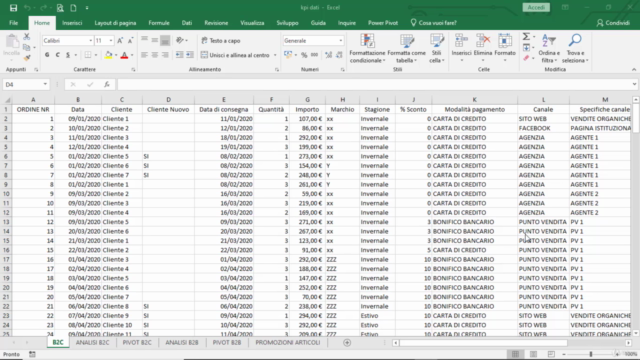This screenshot has height=360, width=640.
Task: Increase the number of decimal places
Action: tap(329, 55)
